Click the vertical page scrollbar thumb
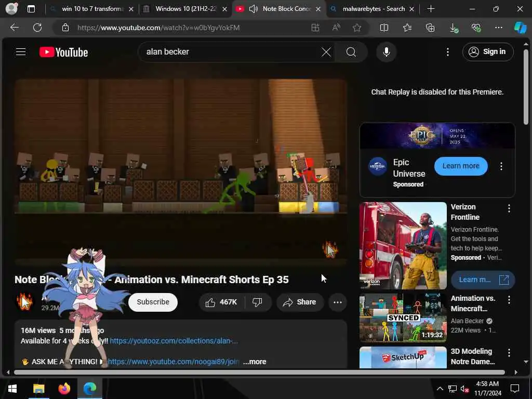Viewport: 532px width, 399px height. click(526, 87)
